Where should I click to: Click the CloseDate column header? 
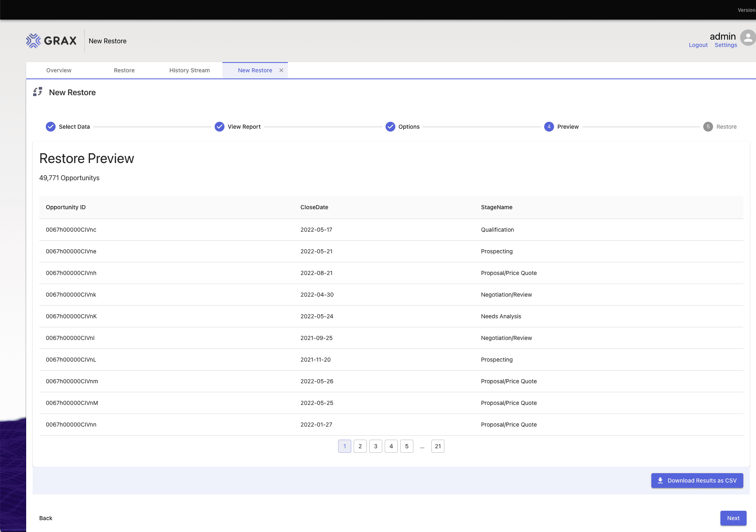pyautogui.click(x=314, y=207)
